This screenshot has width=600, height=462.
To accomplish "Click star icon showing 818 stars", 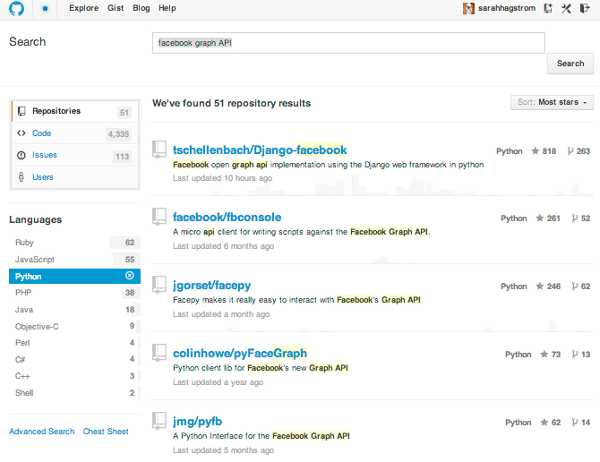I will 535,151.
